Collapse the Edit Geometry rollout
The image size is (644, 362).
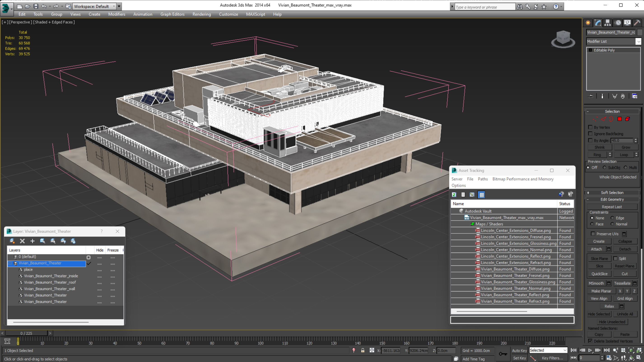612,199
